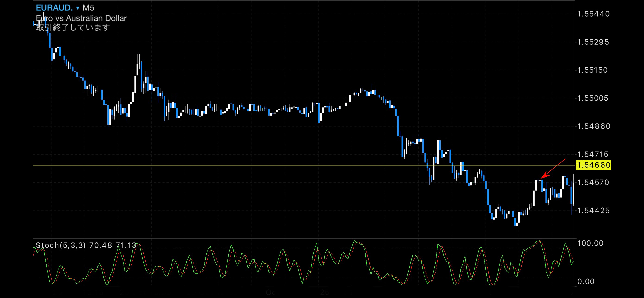The height and width of the screenshot is (298, 644).
Task: Click the 1.55150 price axis label
Action: (x=592, y=70)
